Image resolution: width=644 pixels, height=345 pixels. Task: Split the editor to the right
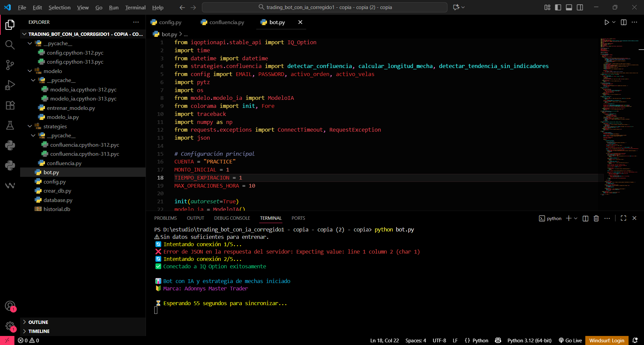coord(624,22)
